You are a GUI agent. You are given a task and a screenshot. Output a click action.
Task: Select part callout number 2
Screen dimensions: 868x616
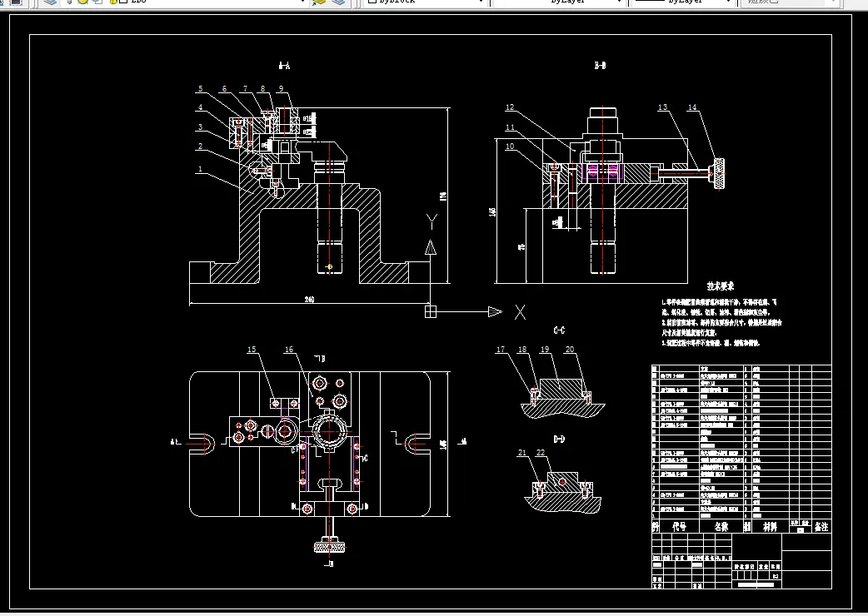point(200,147)
